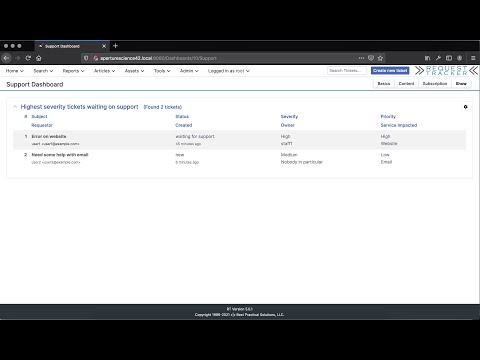Click the Pocket save icon
480x360 pixels.
[x=371, y=58]
